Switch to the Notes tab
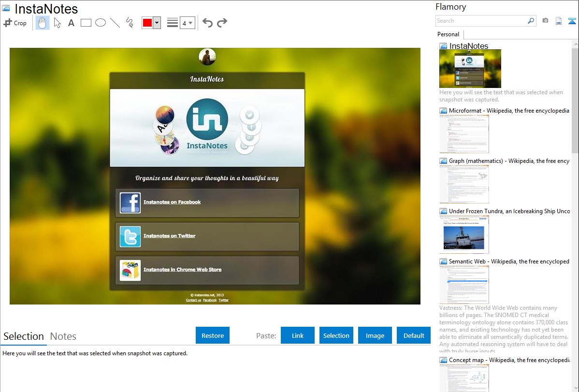 tap(63, 336)
